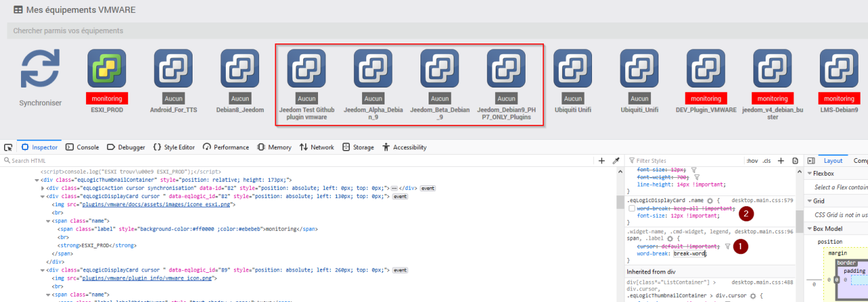Toggle print media simulation icon
This screenshot has width=868, height=302.
[x=795, y=161]
